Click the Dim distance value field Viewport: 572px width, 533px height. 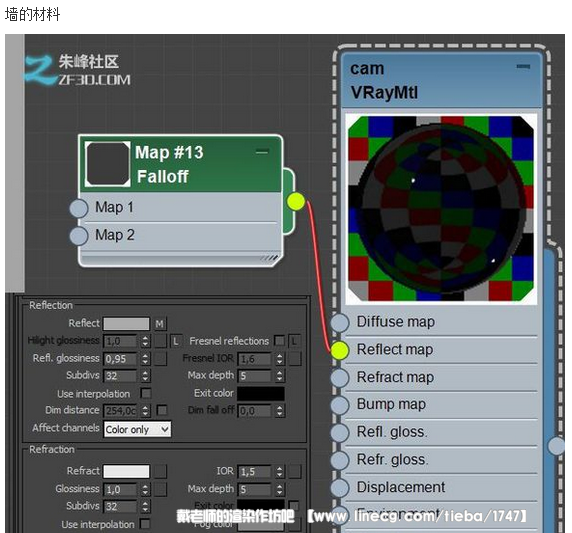(120, 411)
